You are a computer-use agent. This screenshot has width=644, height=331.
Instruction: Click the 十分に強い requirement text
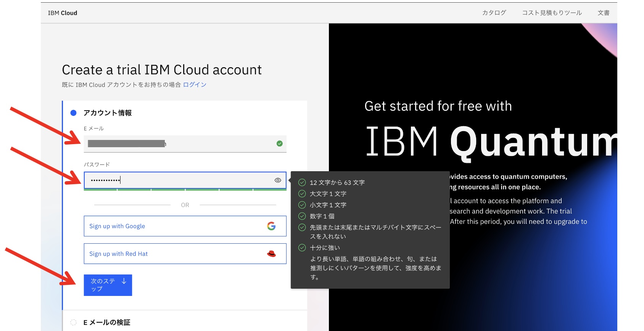(325, 248)
